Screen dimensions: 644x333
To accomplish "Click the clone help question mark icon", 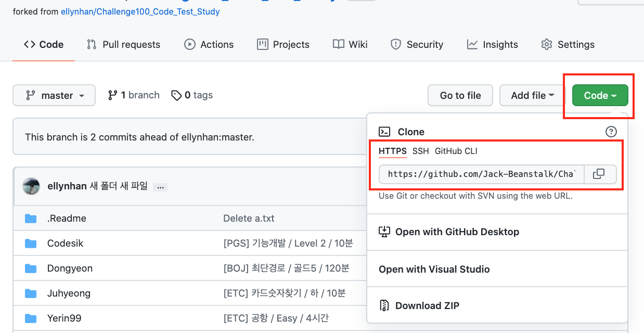I will pyautogui.click(x=611, y=132).
